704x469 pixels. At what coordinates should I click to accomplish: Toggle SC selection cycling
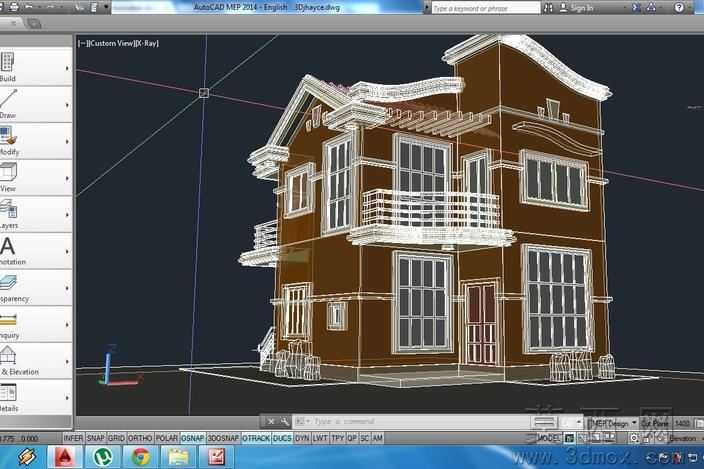point(365,438)
